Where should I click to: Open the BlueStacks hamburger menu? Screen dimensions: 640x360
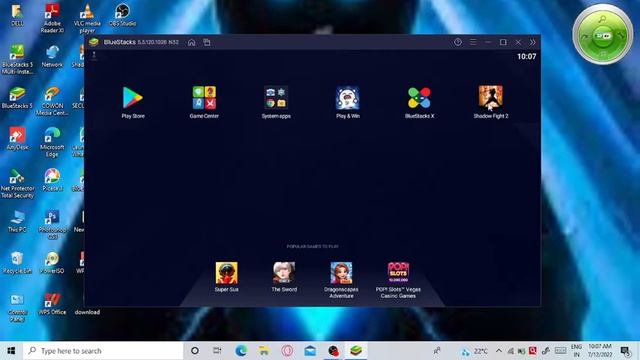tap(473, 42)
